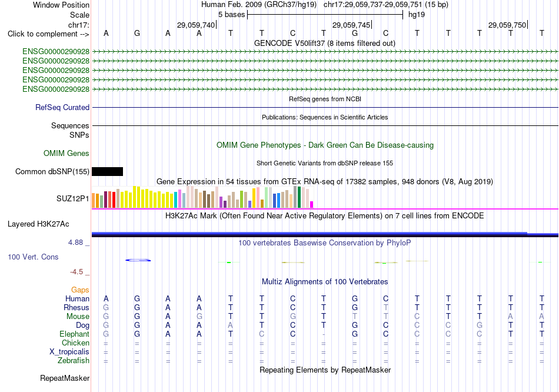Open 'RefSeq genes from NCBI' title
This screenshot has width=559, height=392.
coord(325,99)
